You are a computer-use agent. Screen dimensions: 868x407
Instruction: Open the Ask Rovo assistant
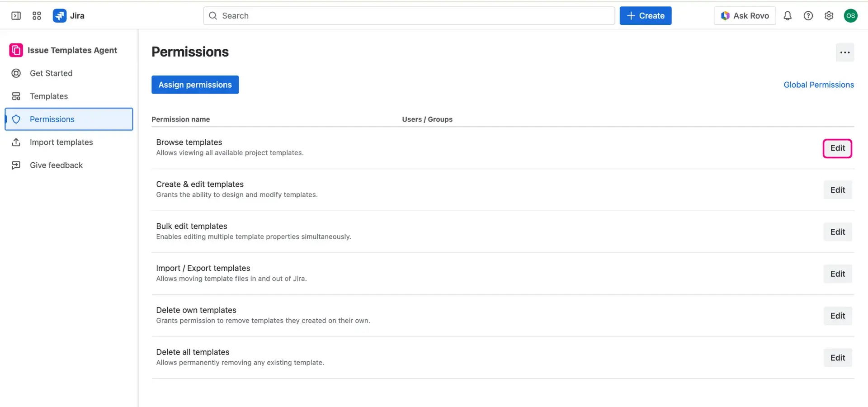pyautogui.click(x=745, y=15)
